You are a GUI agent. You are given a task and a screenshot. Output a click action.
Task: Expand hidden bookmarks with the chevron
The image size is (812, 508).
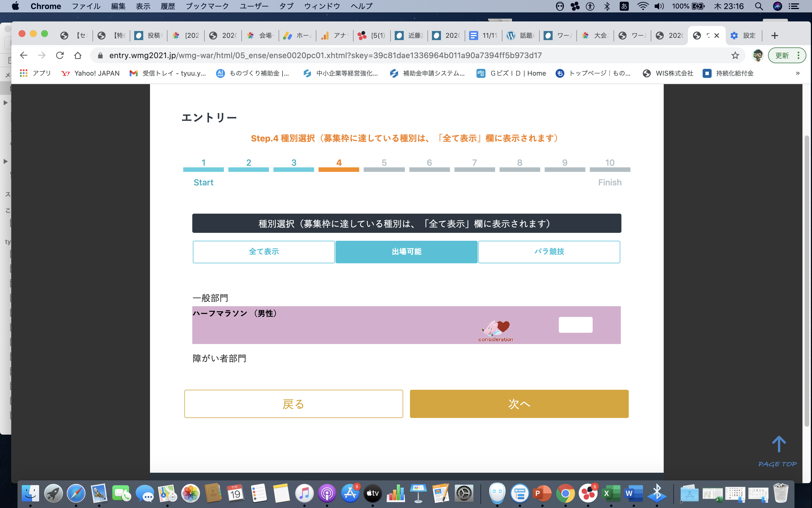pyautogui.click(x=798, y=73)
